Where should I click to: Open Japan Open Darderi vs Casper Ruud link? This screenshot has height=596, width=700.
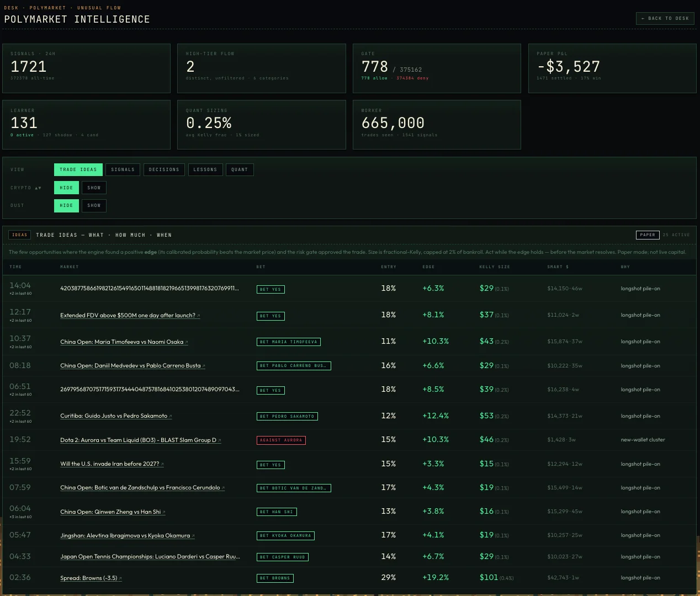tap(150, 556)
